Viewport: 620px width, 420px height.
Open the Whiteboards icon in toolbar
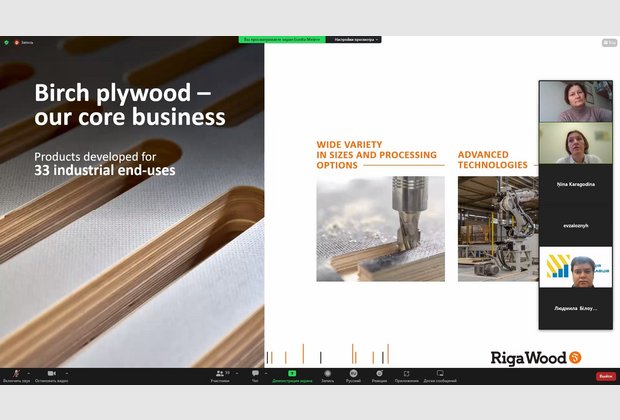pos(440,373)
